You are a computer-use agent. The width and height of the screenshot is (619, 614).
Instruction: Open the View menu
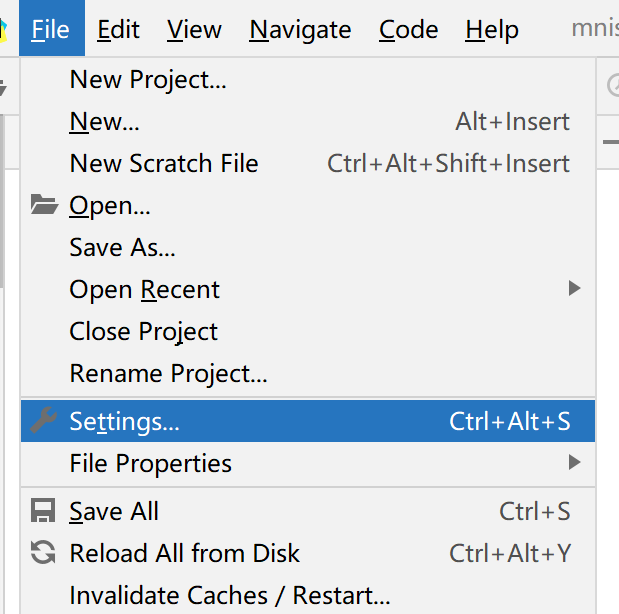point(194,30)
